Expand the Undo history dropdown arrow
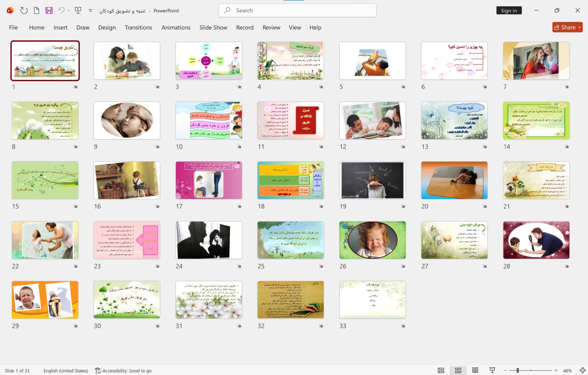588x375 pixels. tap(69, 11)
